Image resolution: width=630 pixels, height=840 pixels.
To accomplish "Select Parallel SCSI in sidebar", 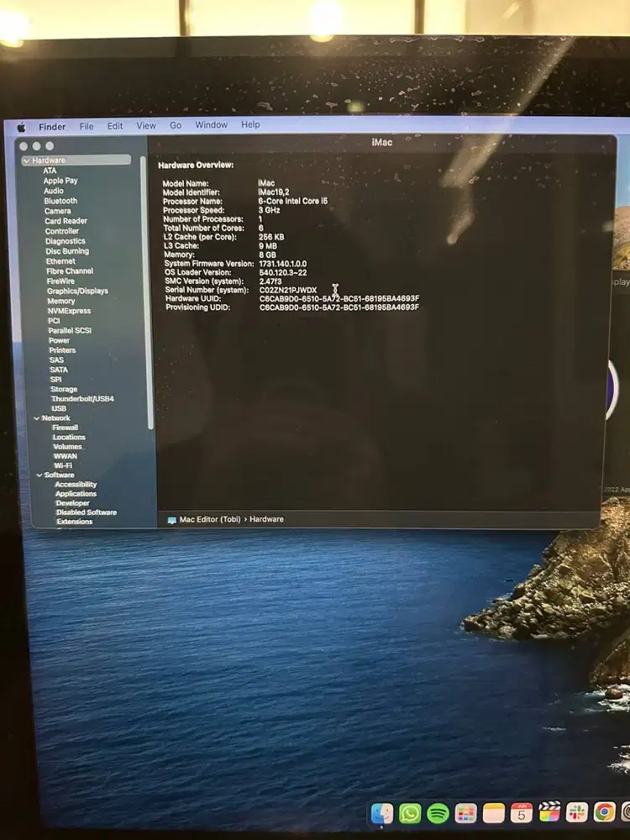I will click(71, 330).
